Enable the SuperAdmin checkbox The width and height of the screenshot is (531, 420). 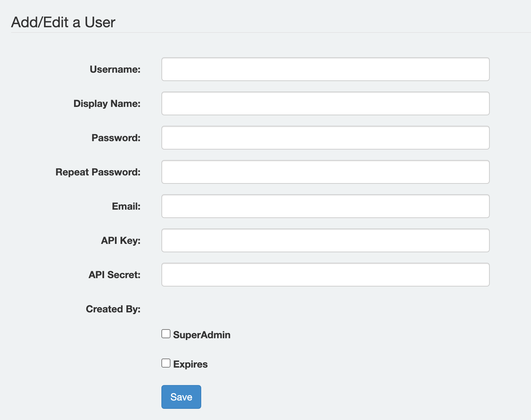[166, 334]
